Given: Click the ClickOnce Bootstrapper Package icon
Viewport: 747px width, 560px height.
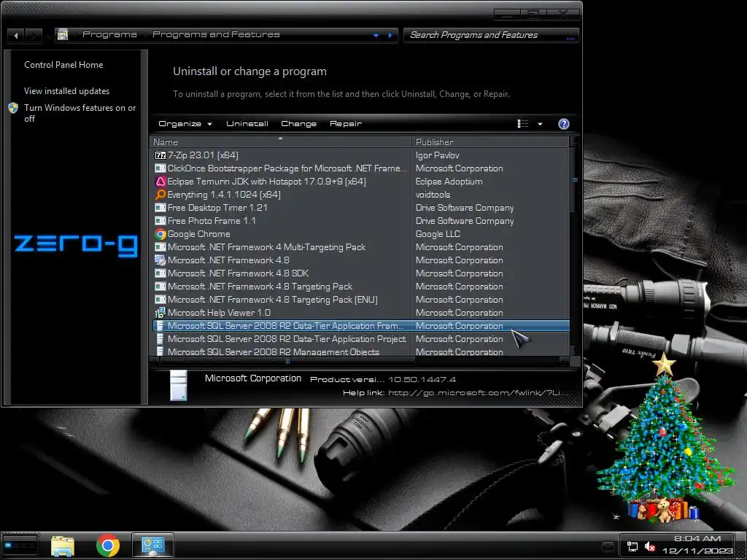Looking at the screenshot, I should pos(160,168).
